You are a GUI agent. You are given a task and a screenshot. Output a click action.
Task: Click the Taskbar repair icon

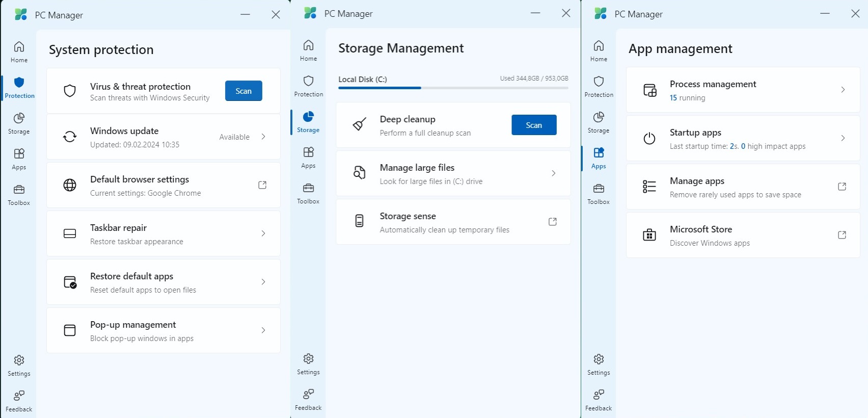pyautogui.click(x=70, y=233)
